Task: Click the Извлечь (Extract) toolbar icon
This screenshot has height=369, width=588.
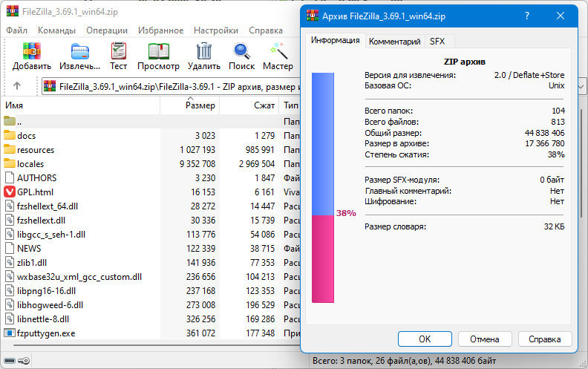Action: point(80,51)
